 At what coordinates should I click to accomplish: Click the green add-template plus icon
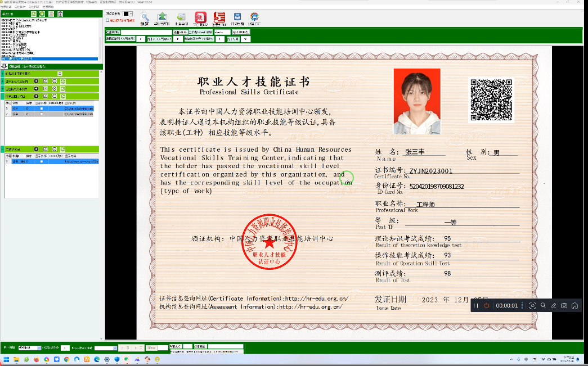point(42,14)
